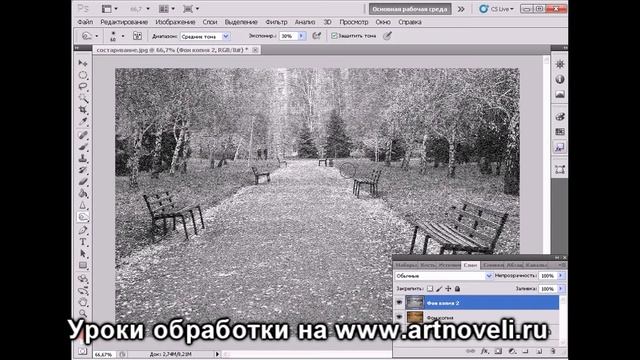This screenshot has height=360, width=640.
Task: Open the CS Live dropdown
Action: (x=496, y=9)
